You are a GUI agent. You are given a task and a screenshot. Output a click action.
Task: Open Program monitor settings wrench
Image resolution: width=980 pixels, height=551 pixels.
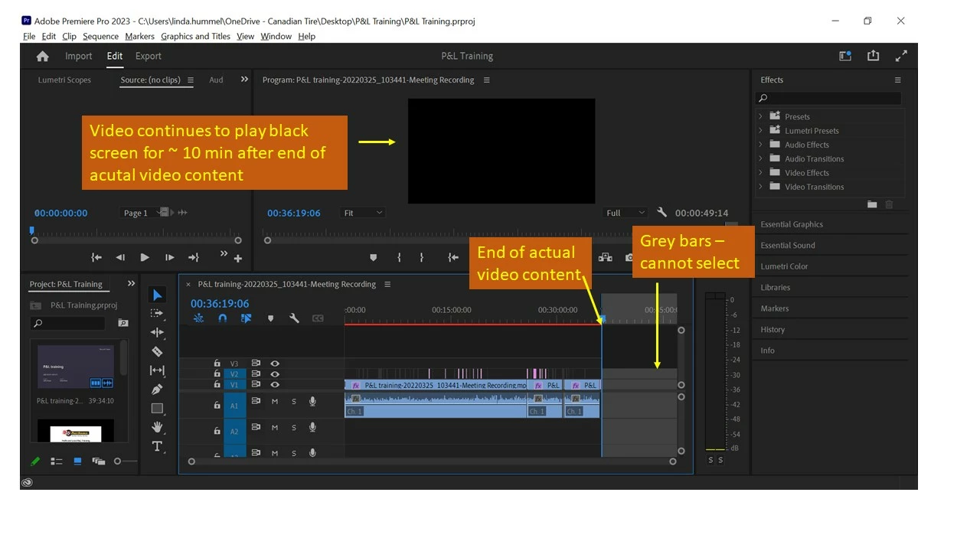(661, 213)
